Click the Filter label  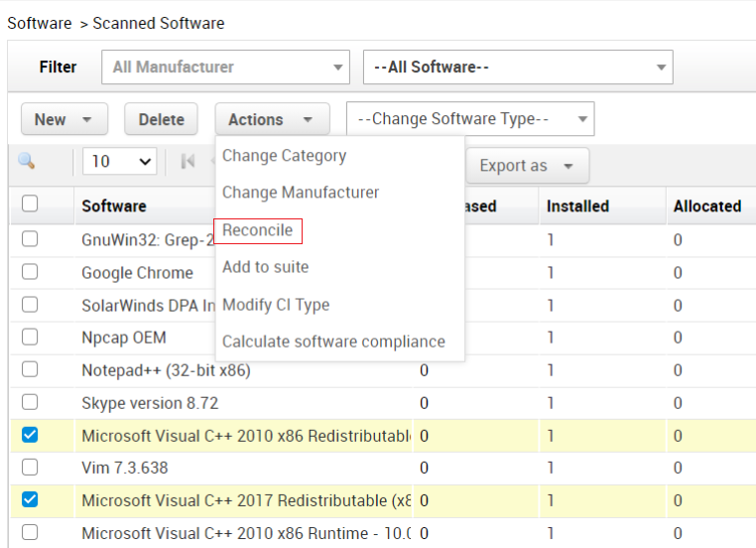pyautogui.click(x=58, y=67)
